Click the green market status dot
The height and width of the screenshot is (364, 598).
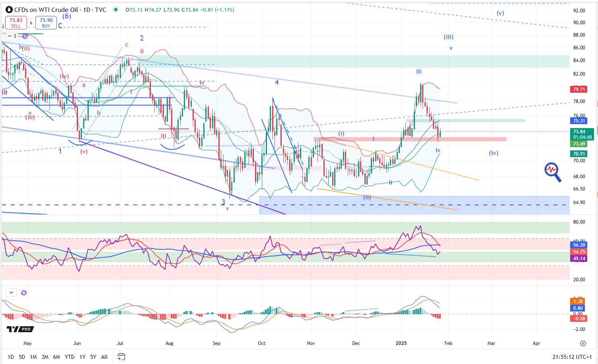coord(115,10)
